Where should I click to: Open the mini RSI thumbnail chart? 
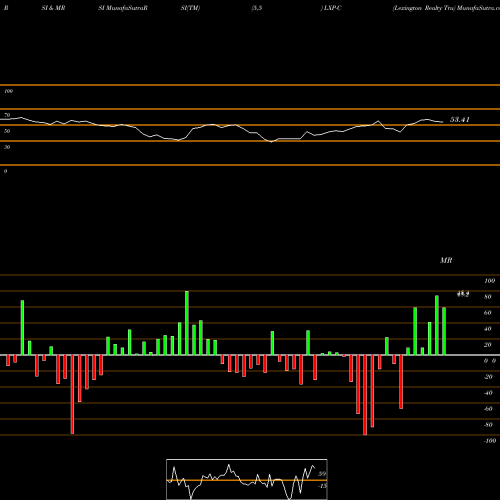tap(247, 479)
